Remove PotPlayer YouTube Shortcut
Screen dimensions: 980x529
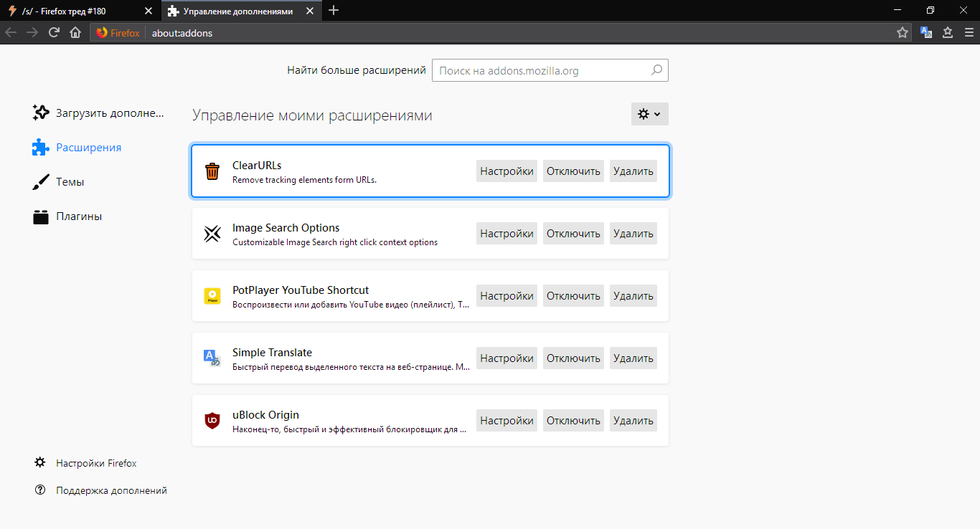(x=633, y=296)
